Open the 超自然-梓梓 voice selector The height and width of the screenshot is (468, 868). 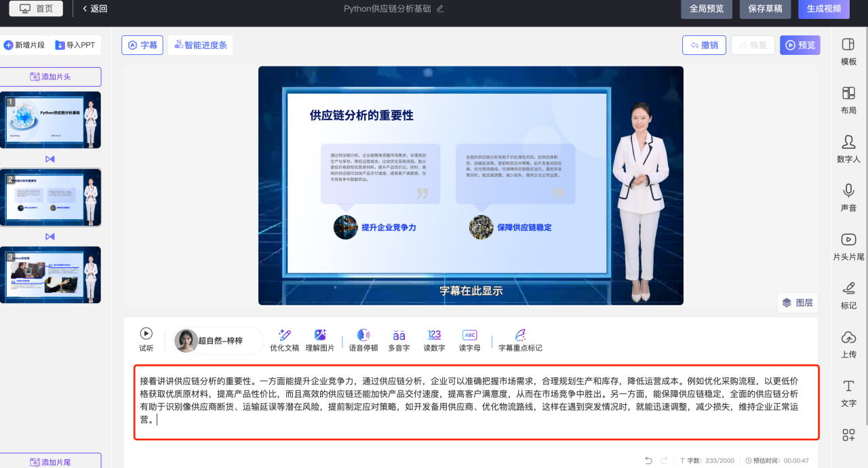(x=218, y=340)
